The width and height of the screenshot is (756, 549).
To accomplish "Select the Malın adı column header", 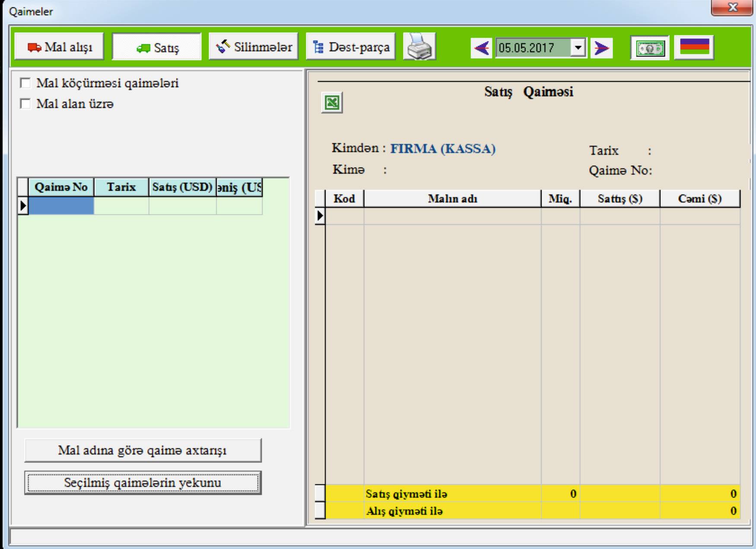I will point(452,199).
